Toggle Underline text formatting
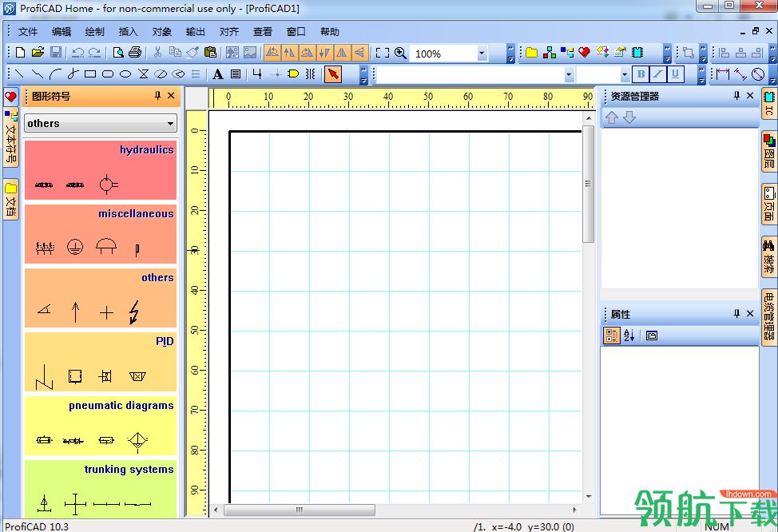This screenshot has height=532, width=778. [x=675, y=74]
